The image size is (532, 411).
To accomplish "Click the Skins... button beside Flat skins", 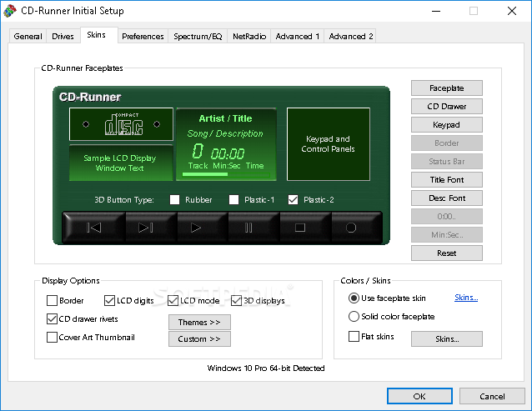I will (x=447, y=338).
